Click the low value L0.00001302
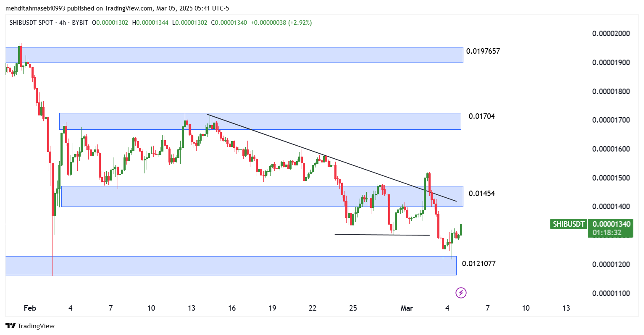Image resolution: width=644 pixels, height=335 pixels. (x=189, y=23)
